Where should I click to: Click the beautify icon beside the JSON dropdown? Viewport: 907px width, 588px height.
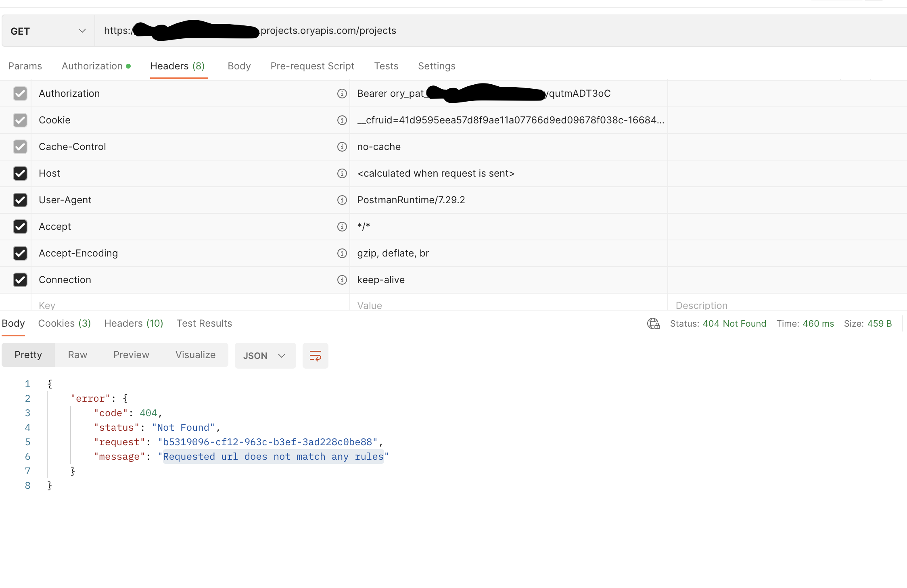pos(315,355)
